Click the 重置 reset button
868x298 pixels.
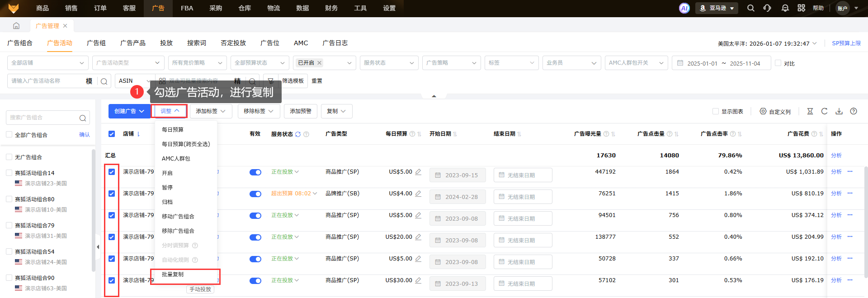317,81
